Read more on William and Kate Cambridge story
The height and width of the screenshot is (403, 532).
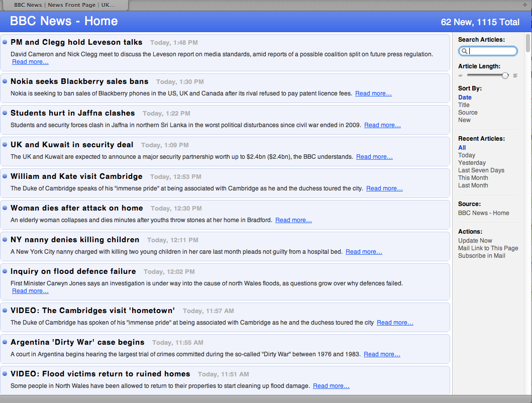click(x=384, y=188)
